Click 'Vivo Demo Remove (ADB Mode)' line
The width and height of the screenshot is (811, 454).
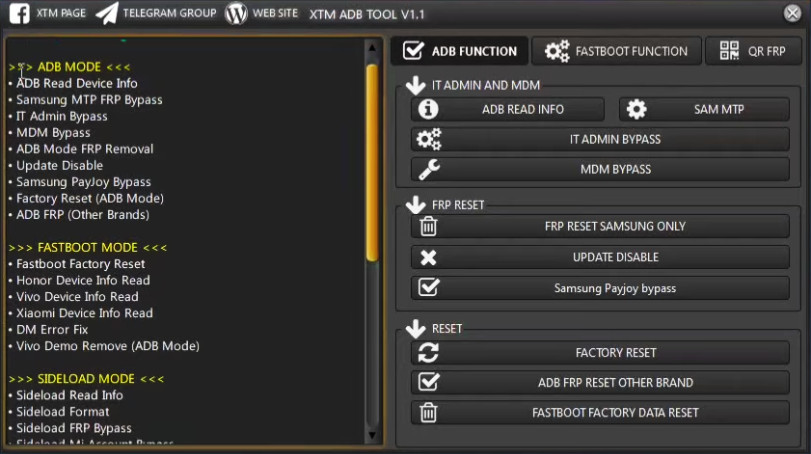(108, 346)
